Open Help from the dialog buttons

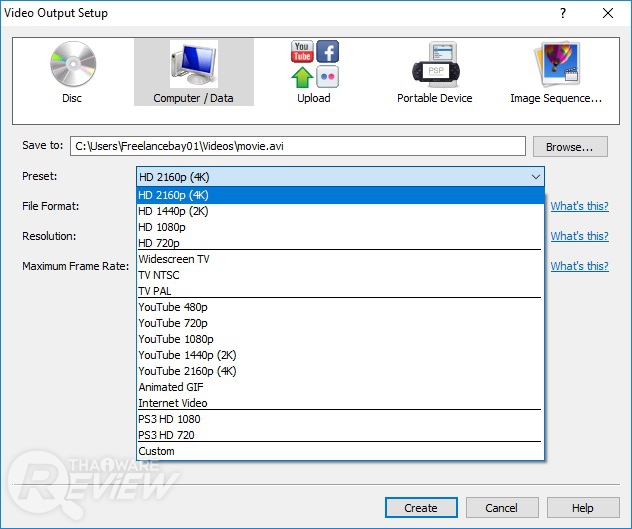(x=583, y=508)
